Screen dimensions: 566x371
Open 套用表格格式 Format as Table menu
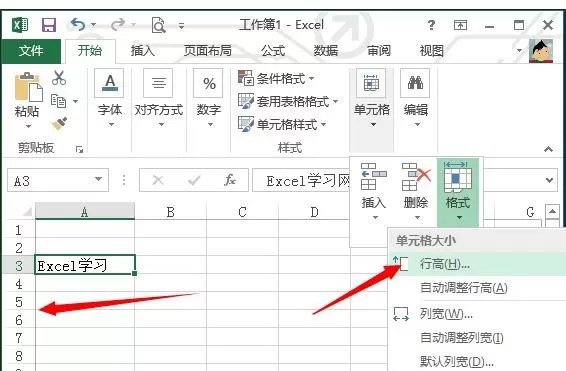[x=288, y=101]
